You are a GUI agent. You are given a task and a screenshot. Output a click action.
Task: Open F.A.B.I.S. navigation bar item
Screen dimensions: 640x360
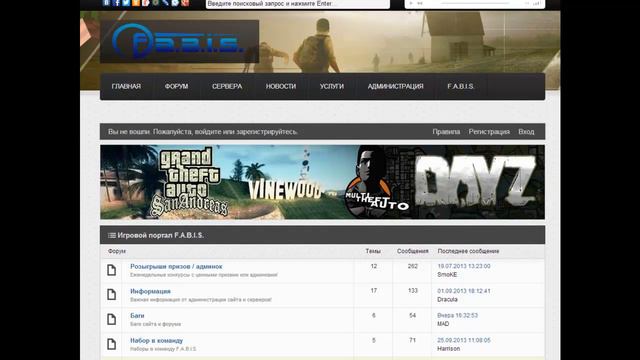[461, 87]
